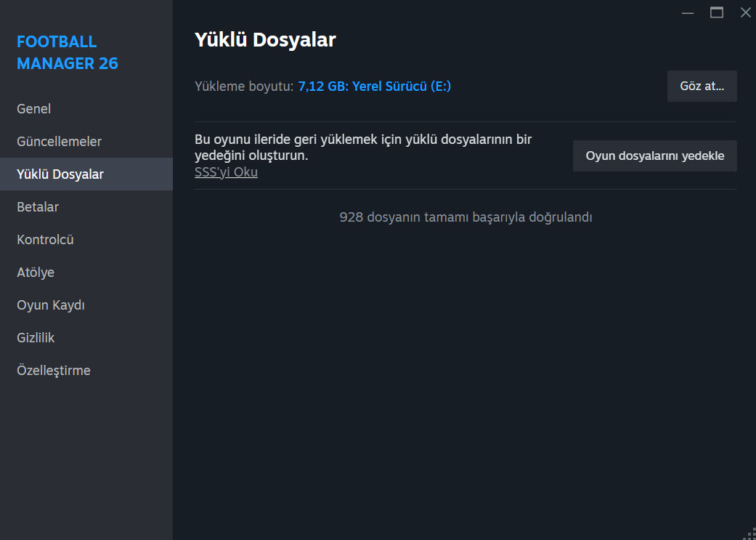Switch to the Gizlilik tab
Image resolution: width=756 pixels, height=540 pixels.
pyautogui.click(x=36, y=338)
